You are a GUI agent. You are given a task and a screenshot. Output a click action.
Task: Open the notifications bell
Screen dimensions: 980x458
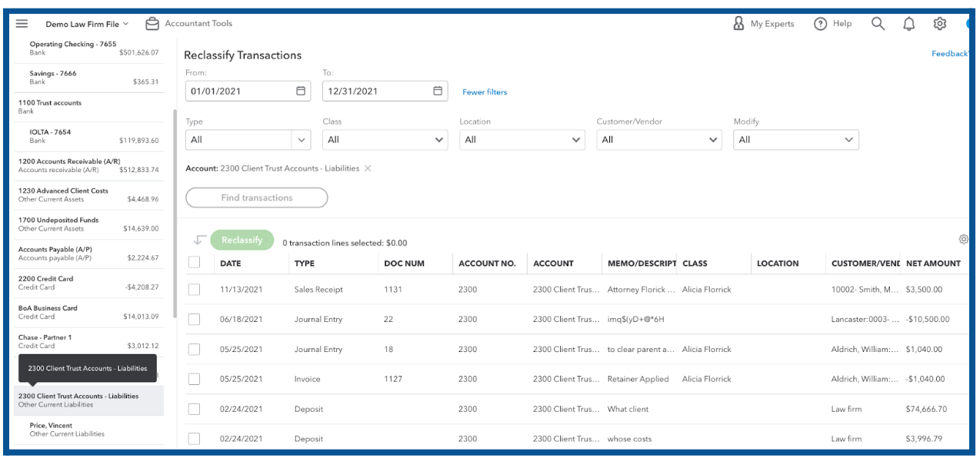(908, 24)
